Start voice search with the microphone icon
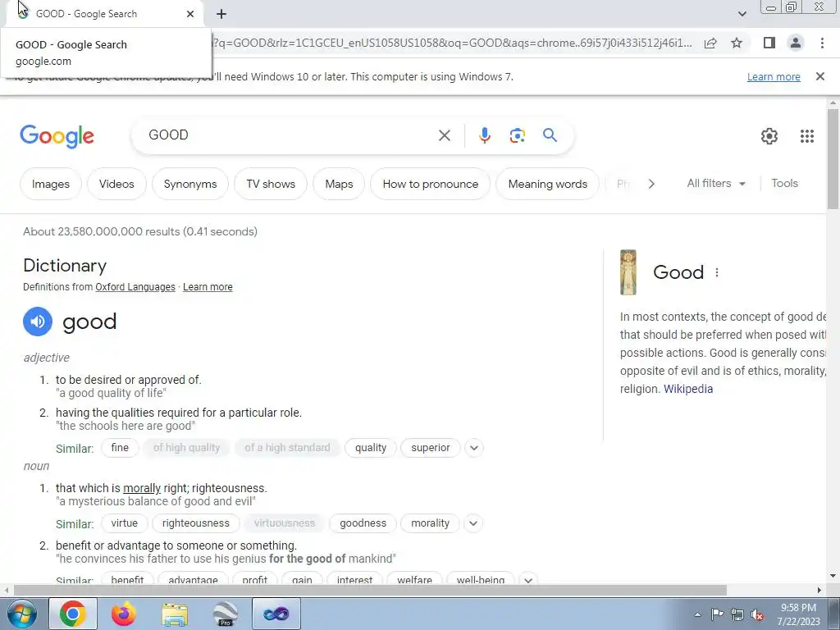840x630 pixels. (484, 135)
